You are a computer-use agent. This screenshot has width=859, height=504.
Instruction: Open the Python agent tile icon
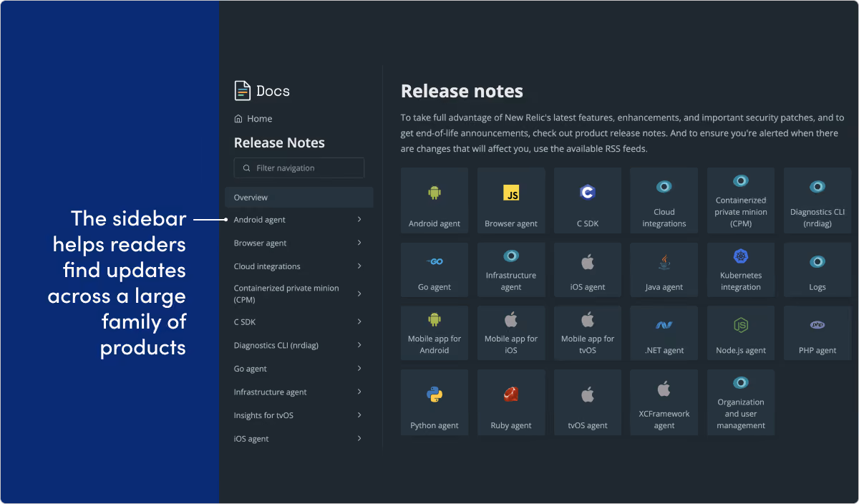pyautogui.click(x=434, y=394)
